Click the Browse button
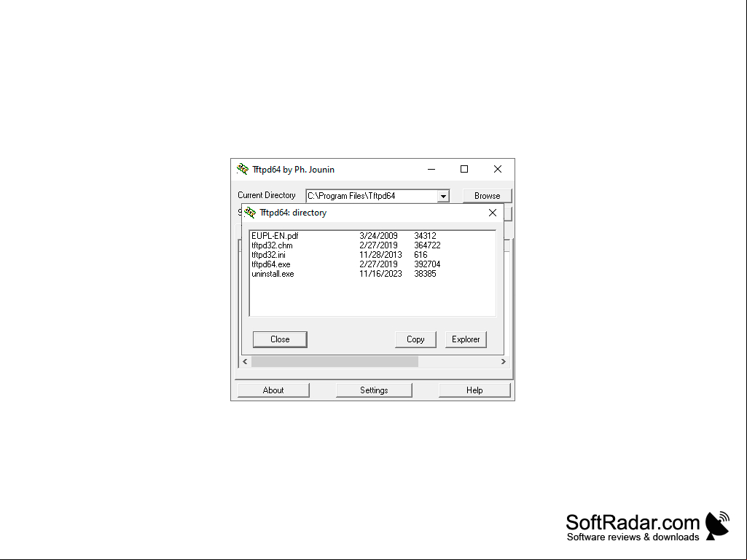This screenshot has width=747, height=560. pyautogui.click(x=487, y=196)
